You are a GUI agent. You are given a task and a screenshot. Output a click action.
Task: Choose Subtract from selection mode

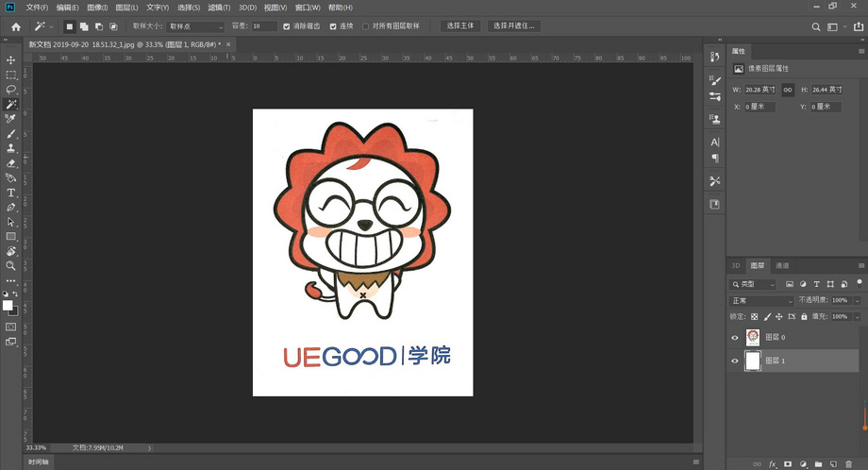(98, 26)
